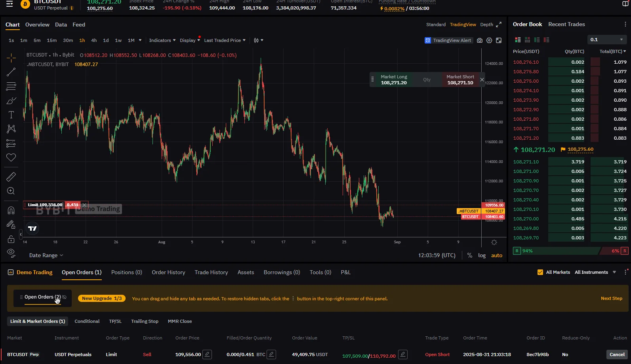Take a chart snapshot with camera icon
This screenshot has height=364, width=631.
click(x=480, y=40)
